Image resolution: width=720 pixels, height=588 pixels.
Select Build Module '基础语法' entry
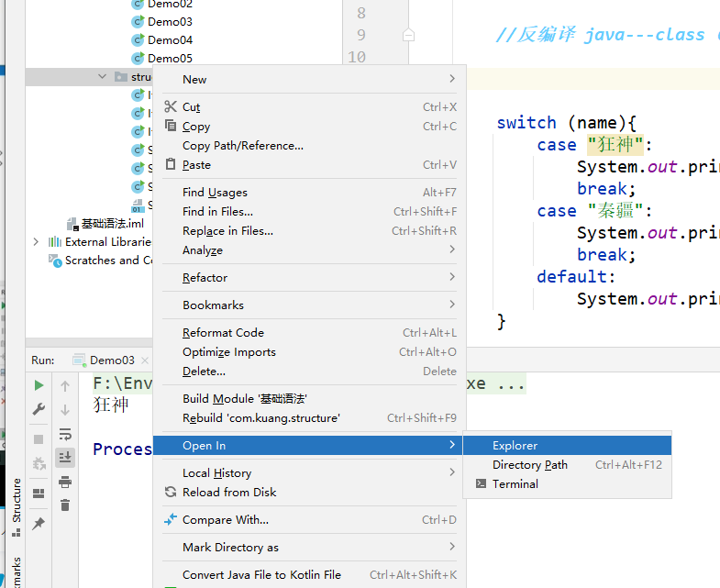309,399
